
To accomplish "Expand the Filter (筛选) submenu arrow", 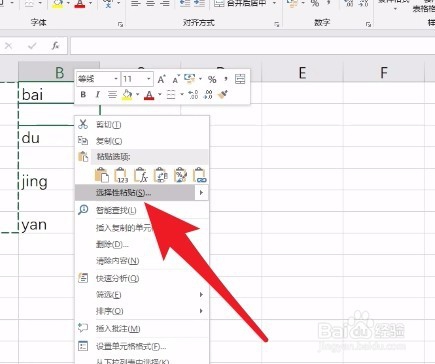I will pyautogui.click(x=201, y=295).
